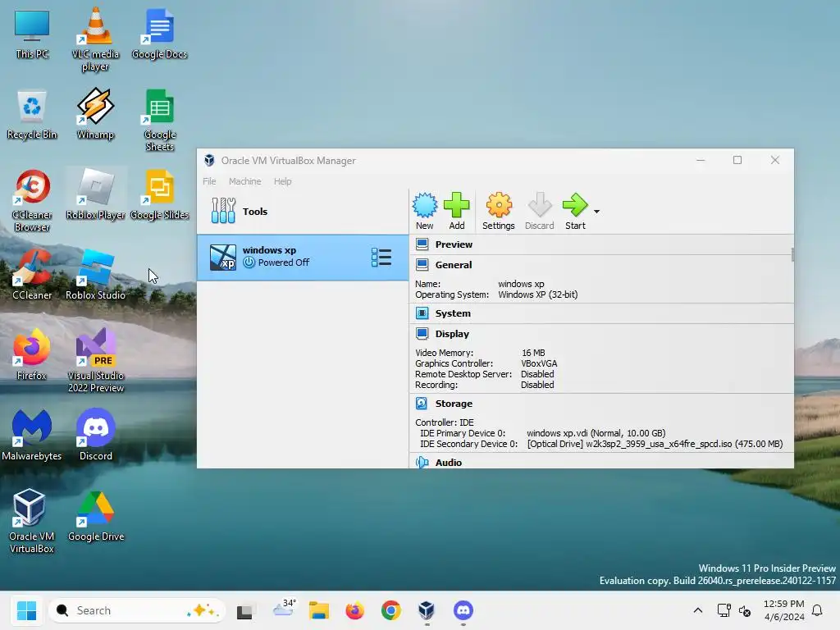Image resolution: width=840 pixels, height=630 pixels.
Task: Select Tools in VirtualBox sidebar
Action: click(303, 211)
